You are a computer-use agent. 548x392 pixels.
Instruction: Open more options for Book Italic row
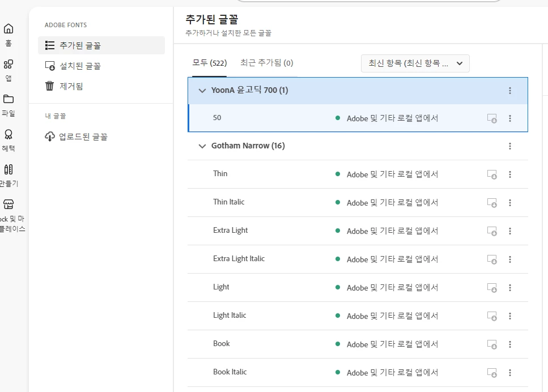pyautogui.click(x=510, y=373)
